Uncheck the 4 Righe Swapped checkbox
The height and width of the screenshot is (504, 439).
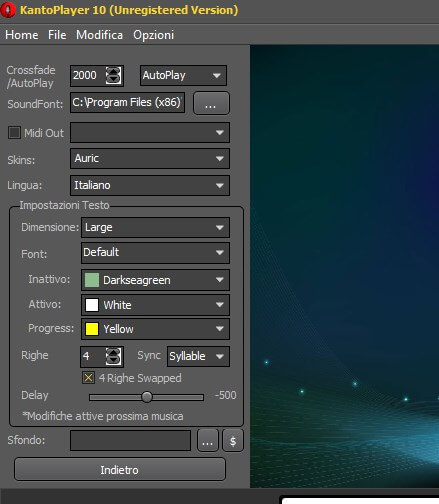(88, 378)
